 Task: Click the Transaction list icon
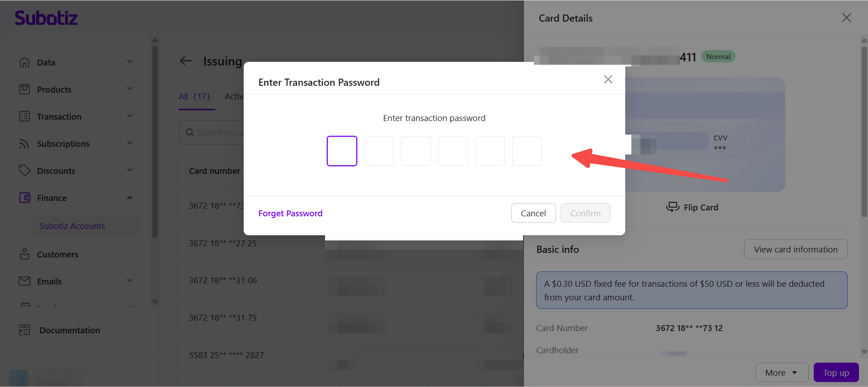(x=24, y=117)
